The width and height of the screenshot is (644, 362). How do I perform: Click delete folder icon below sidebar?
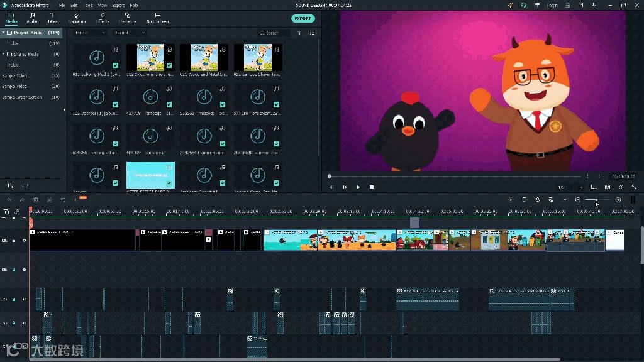[x=25, y=185]
